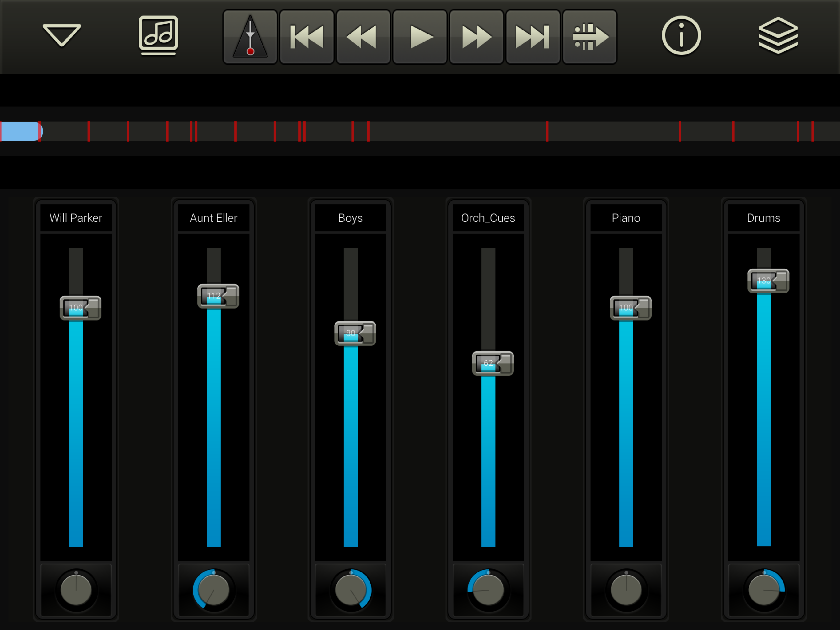The height and width of the screenshot is (630, 840).
Task: Toggle the metronome click
Action: (x=250, y=37)
